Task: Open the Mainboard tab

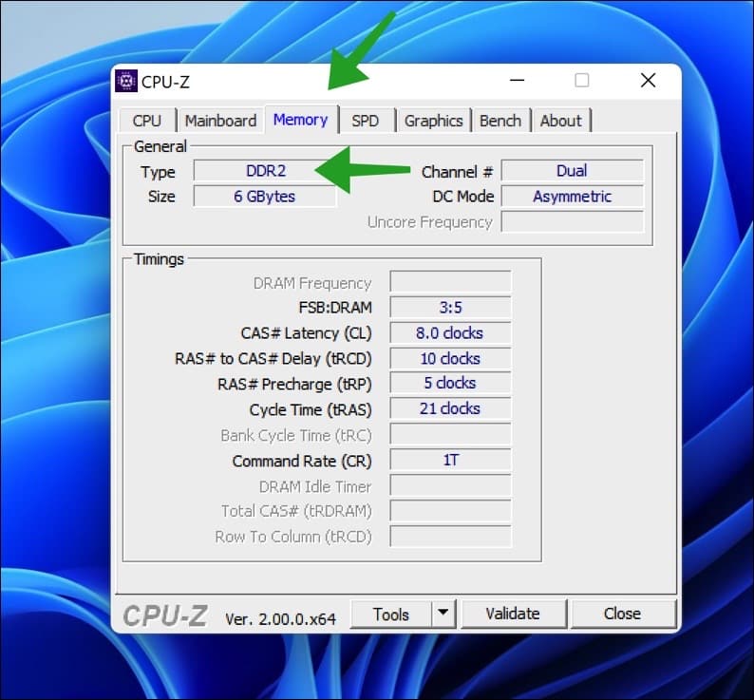Action: 220,121
